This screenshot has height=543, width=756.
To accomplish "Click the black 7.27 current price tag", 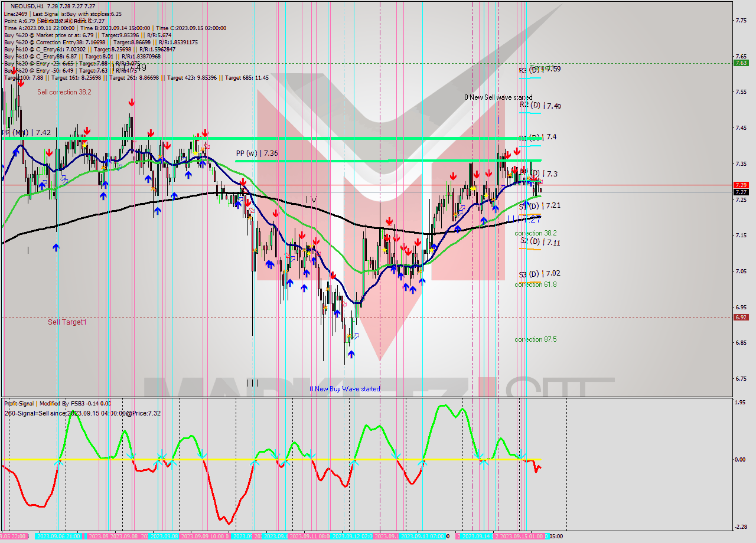I will 741,192.
